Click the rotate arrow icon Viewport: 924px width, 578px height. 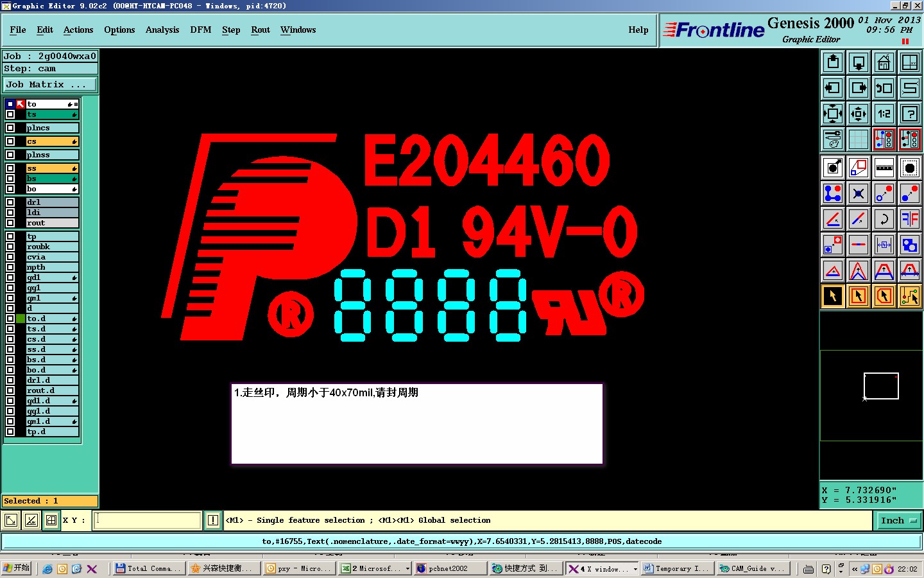884,219
